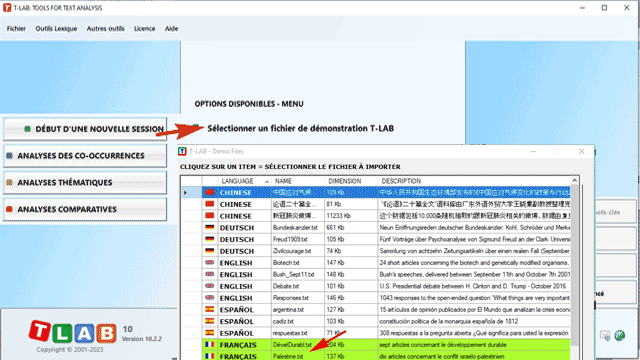Click the scroll-up arrow in Demo Files list
Viewport: 640px width, 360px height.
(x=575, y=180)
